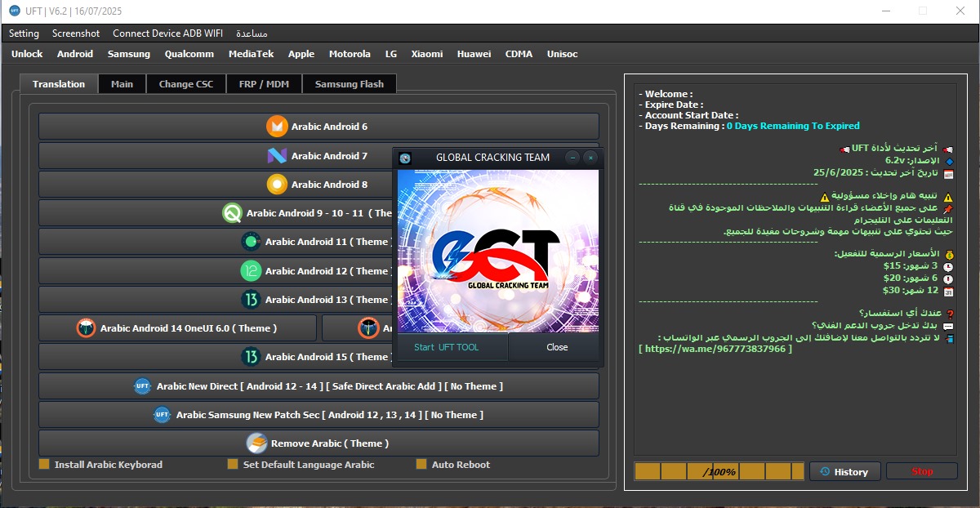Click the '- Account Start Date :' line
The image size is (980, 508).
tap(688, 115)
